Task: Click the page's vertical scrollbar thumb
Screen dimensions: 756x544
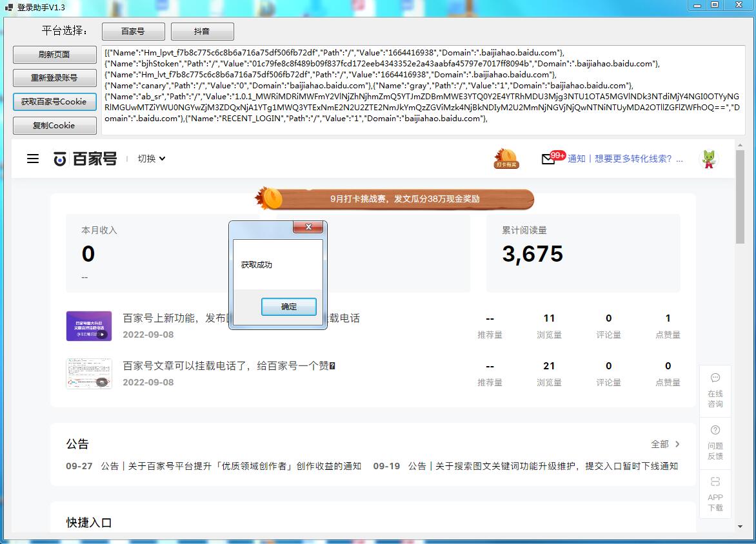Action: [740, 197]
